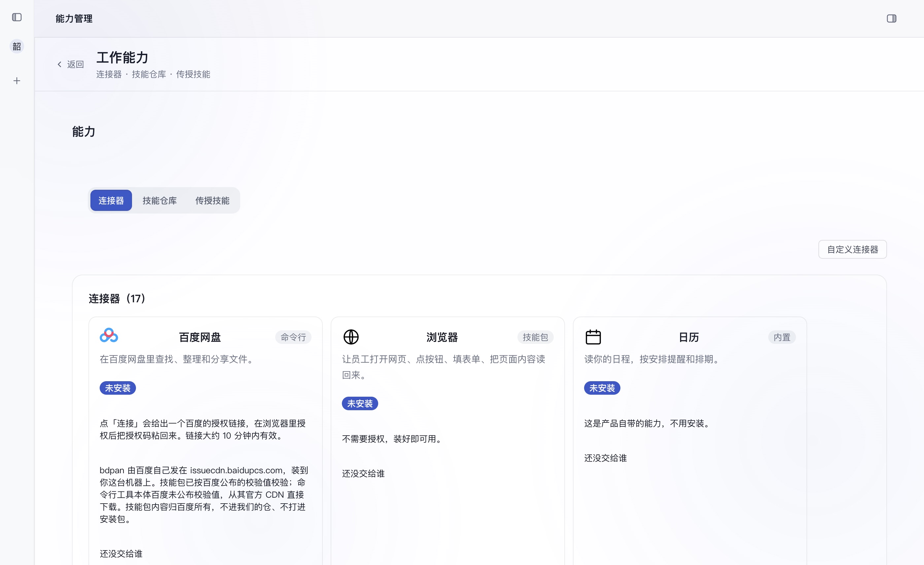Click 还没交给谁 under 日历 card

point(606,458)
